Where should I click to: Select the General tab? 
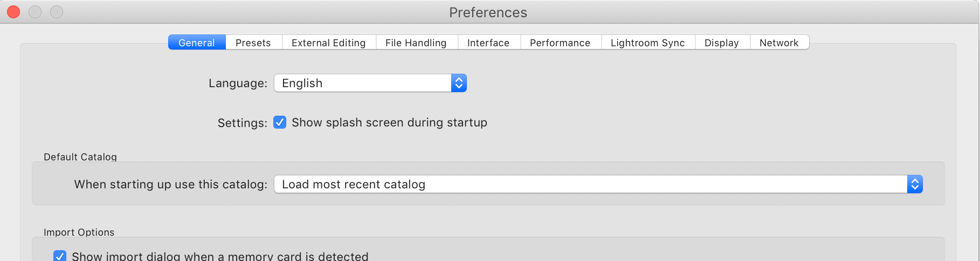(197, 43)
